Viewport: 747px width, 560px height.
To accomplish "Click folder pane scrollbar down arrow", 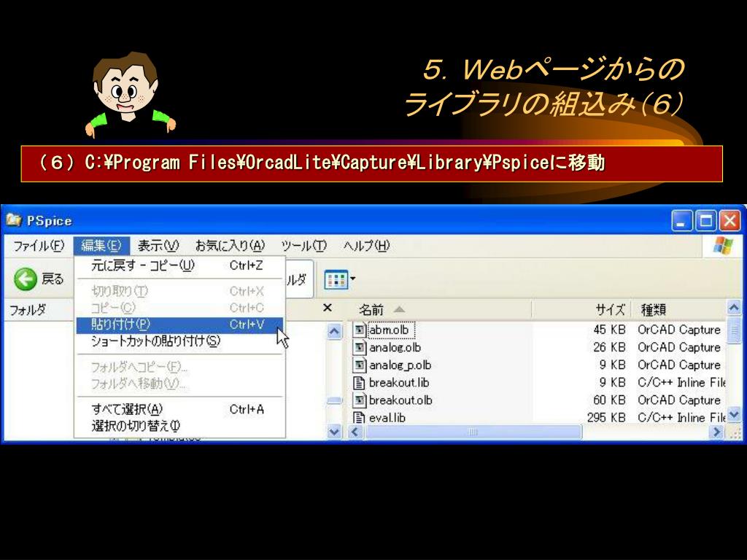I will pos(334,432).
